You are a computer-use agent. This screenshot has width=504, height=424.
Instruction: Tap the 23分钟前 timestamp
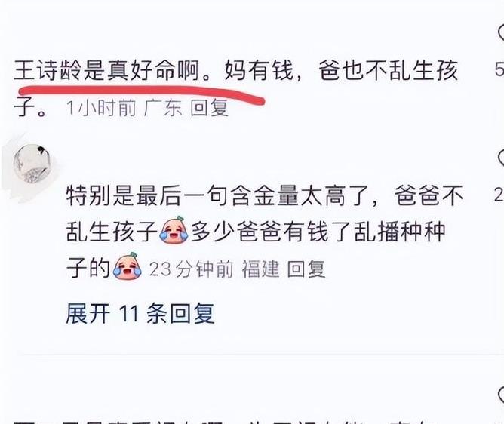click(191, 269)
